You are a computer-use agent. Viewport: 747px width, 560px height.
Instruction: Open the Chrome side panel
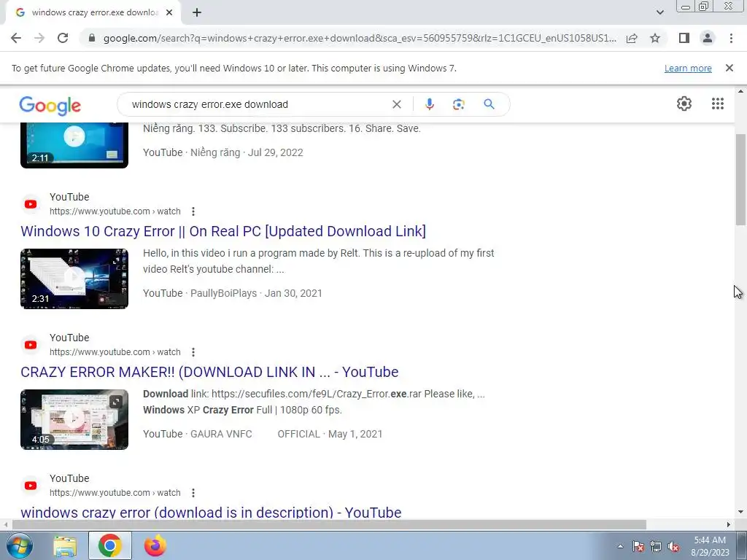coord(684,38)
